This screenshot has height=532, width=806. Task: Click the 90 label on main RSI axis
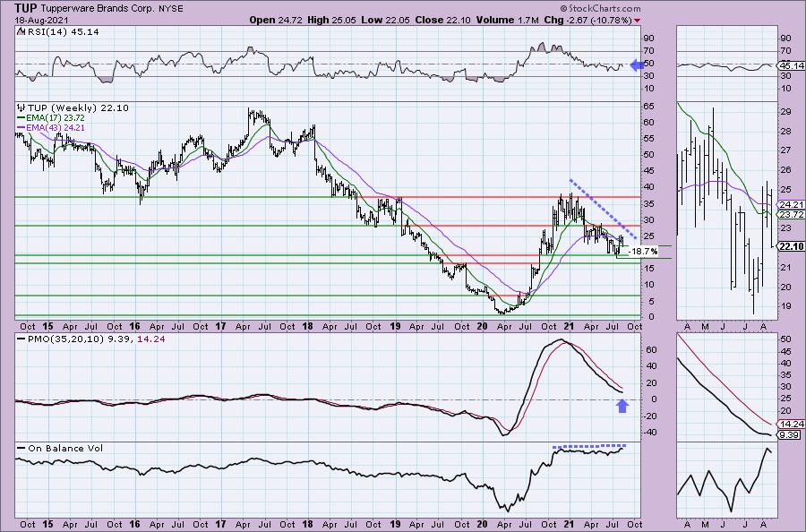(x=649, y=38)
